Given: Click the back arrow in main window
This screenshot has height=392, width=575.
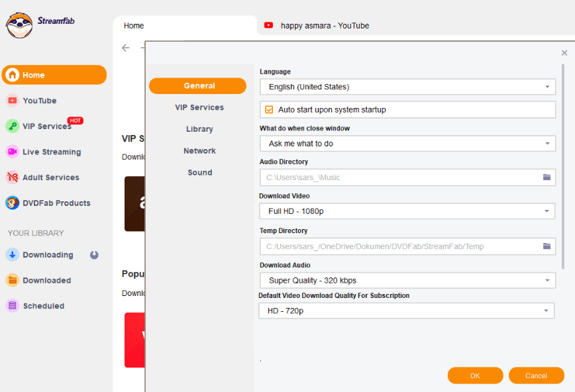Looking at the screenshot, I should 126,48.
